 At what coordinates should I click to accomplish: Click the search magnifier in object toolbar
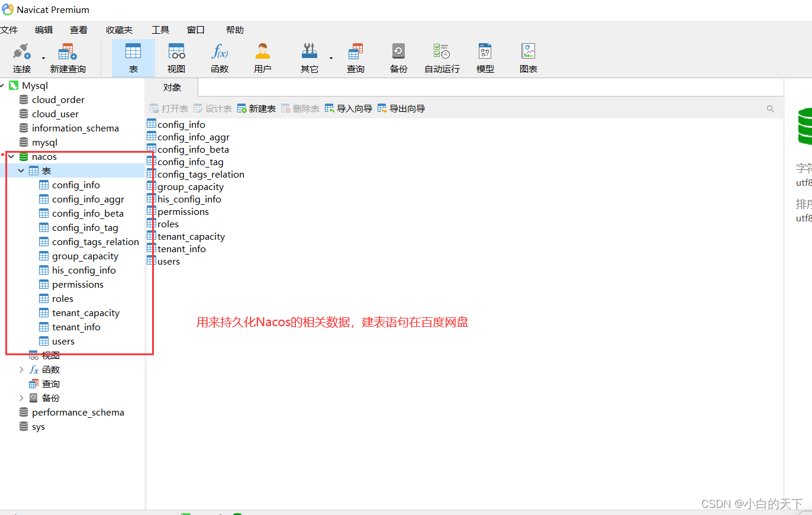(771, 109)
